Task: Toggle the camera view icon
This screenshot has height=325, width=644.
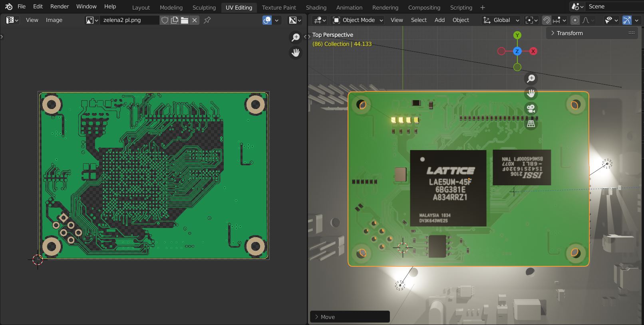Action: coord(531,109)
